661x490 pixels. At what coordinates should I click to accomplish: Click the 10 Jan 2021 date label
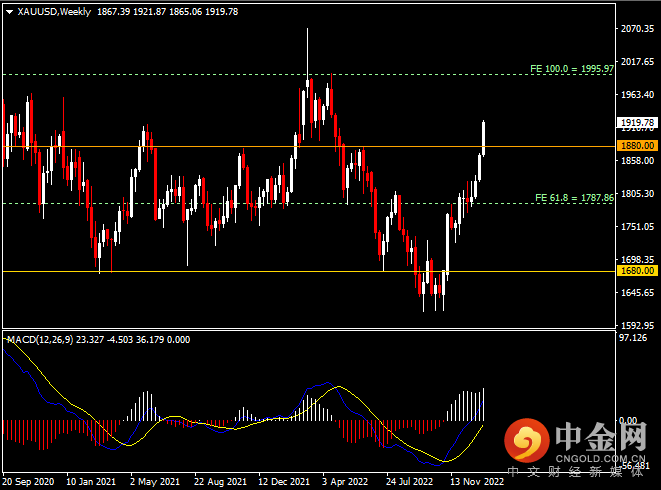pyautogui.click(x=91, y=482)
